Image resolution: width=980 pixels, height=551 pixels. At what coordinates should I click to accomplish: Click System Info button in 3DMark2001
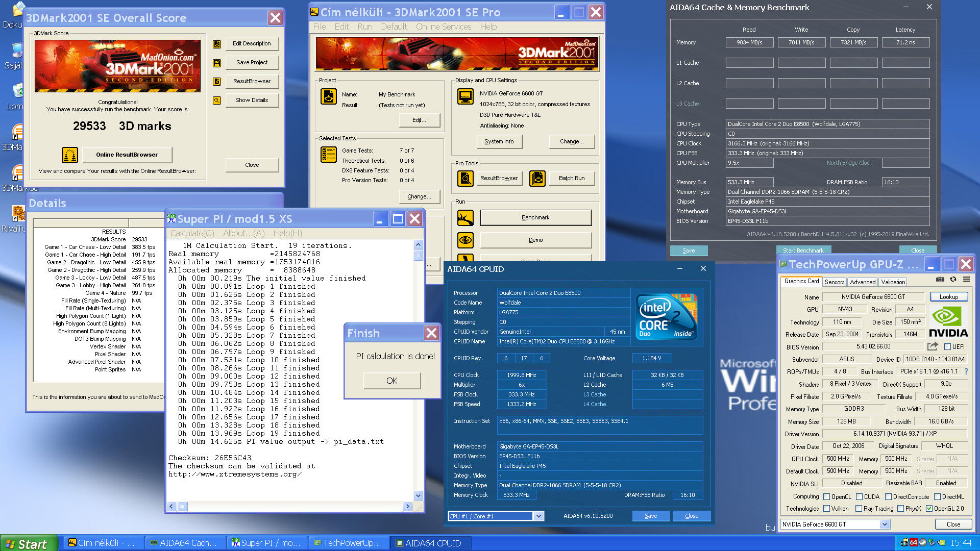click(x=499, y=141)
